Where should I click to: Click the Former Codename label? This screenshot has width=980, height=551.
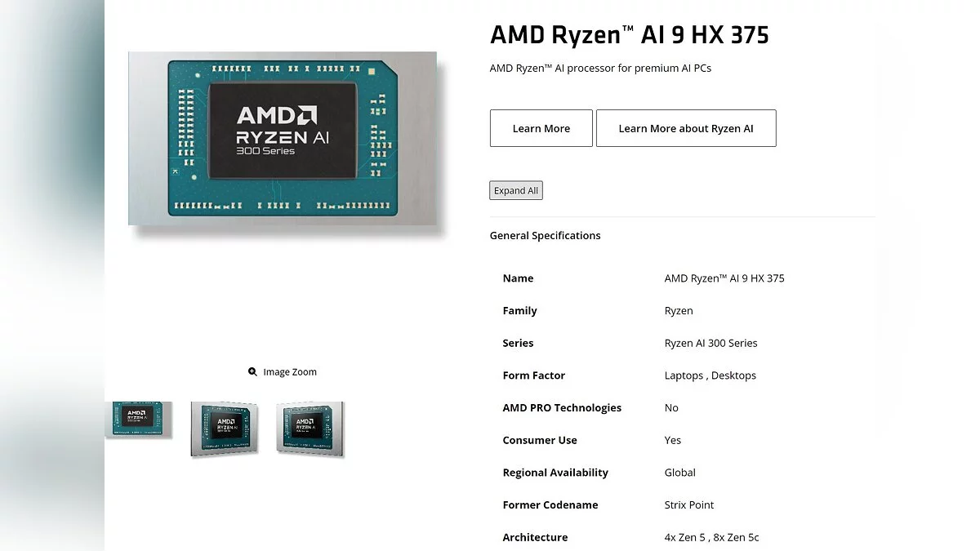pos(550,505)
